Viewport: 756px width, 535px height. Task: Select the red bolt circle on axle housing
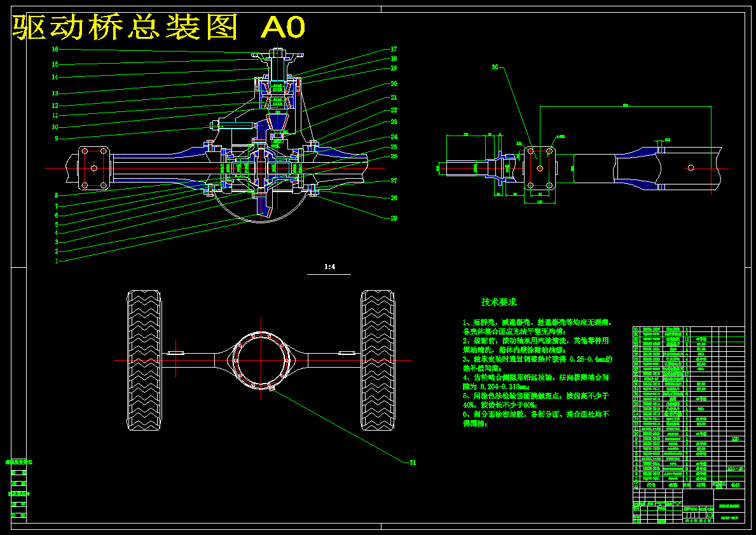point(261,359)
